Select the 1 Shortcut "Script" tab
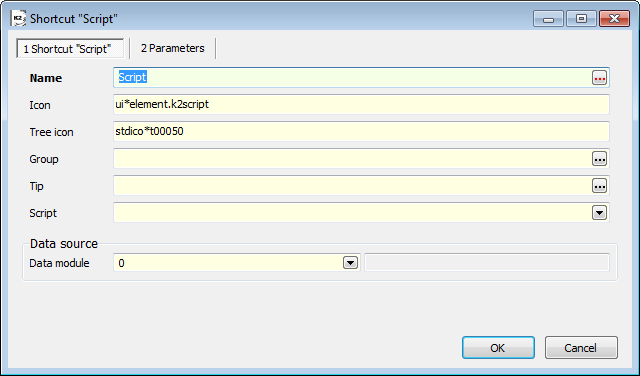 click(x=70, y=49)
